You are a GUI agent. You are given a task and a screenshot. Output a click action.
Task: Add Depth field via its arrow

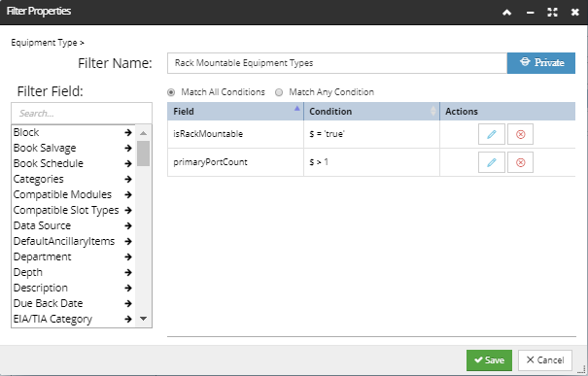(x=128, y=273)
